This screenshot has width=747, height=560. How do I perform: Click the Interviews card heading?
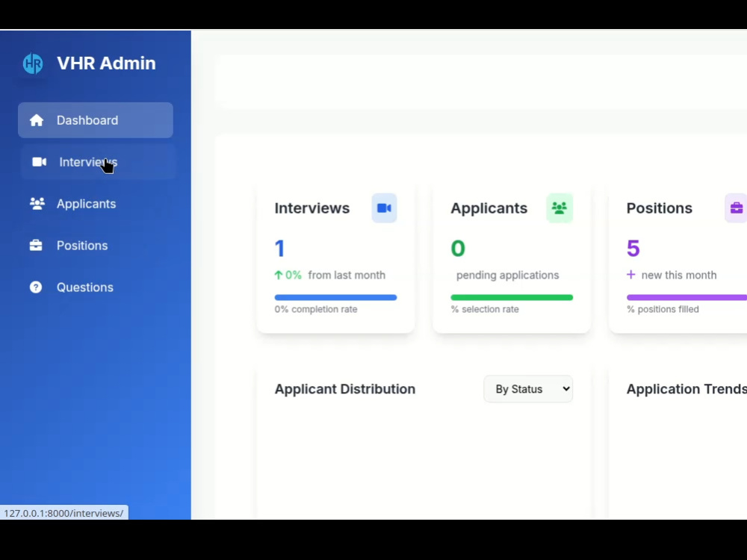[x=312, y=208]
